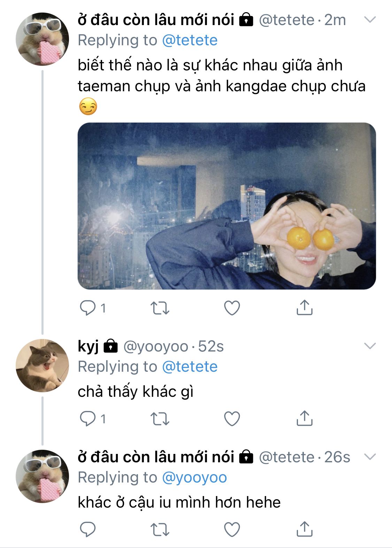This screenshot has height=548, width=392.
Task: Open hamster avatar on the first tweet
Action: (42, 39)
